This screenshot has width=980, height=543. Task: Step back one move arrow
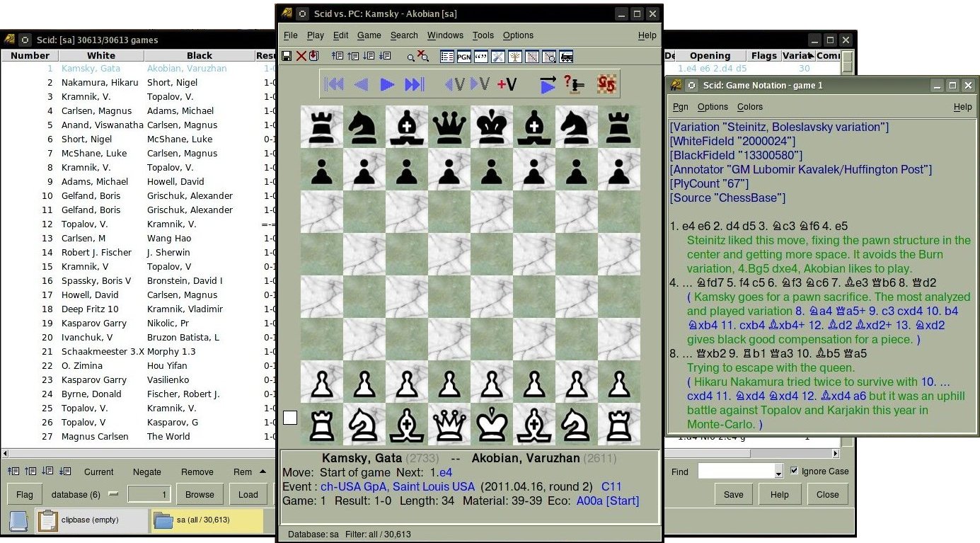(361, 84)
